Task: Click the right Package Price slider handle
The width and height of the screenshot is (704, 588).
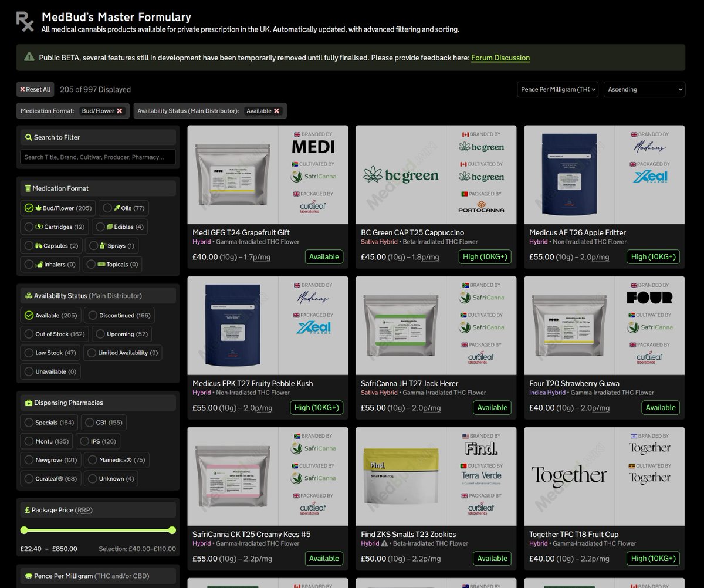Action: (x=172, y=530)
